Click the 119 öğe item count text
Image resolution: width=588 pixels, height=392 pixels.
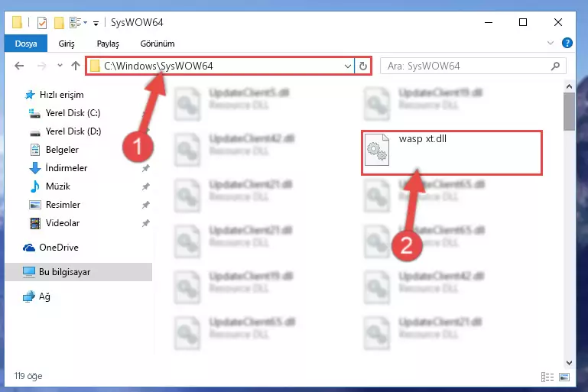click(28, 376)
